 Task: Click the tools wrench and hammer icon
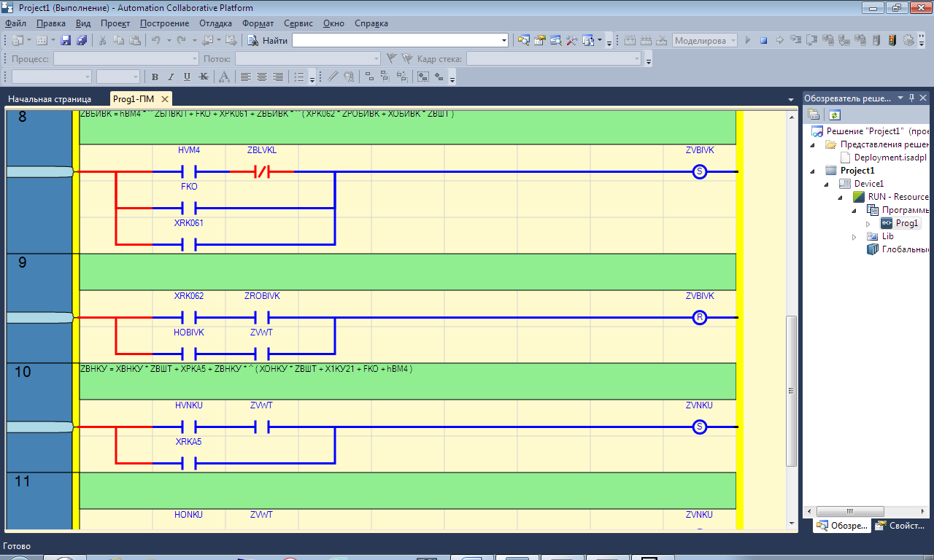pyautogui.click(x=572, y=41)
